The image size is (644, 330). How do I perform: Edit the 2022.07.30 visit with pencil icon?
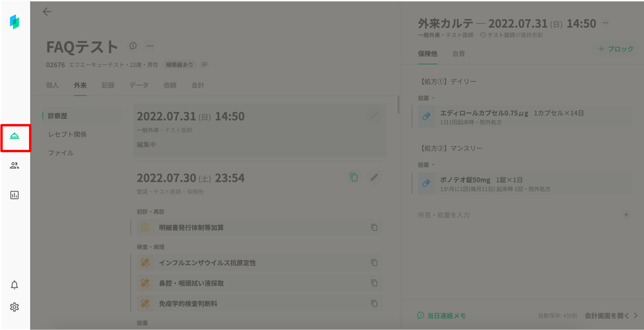(374, 177)
